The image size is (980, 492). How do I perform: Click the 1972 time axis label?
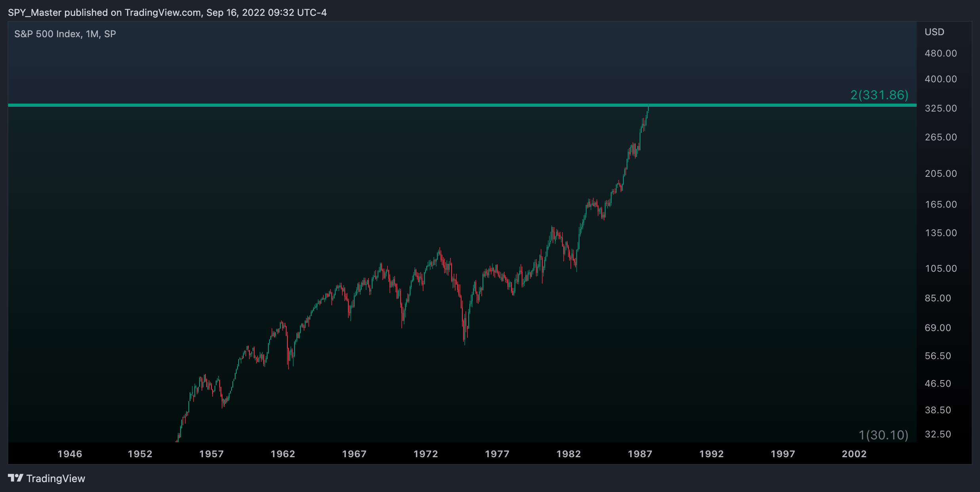(426, 454)
